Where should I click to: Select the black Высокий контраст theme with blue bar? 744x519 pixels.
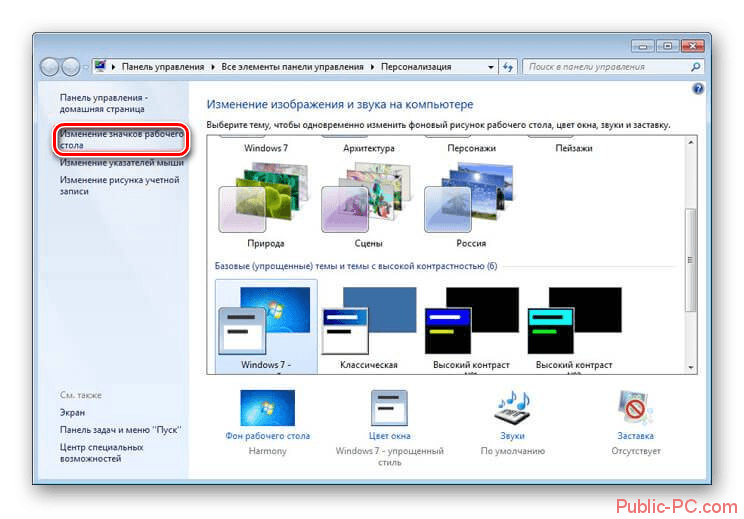coord(471,326)
